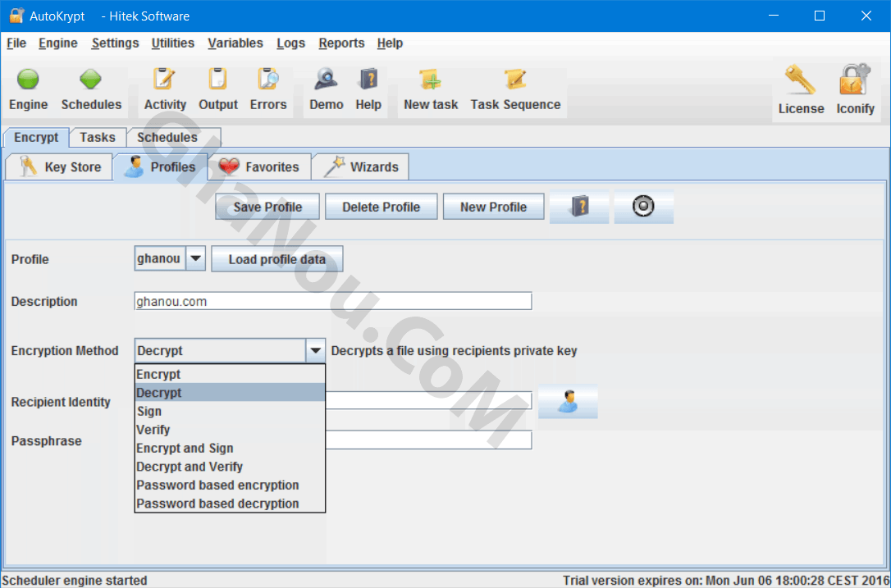The height and width of the screenshot is (588, 891).
Task: Open the Utilities menu
Action: point(173,43)
